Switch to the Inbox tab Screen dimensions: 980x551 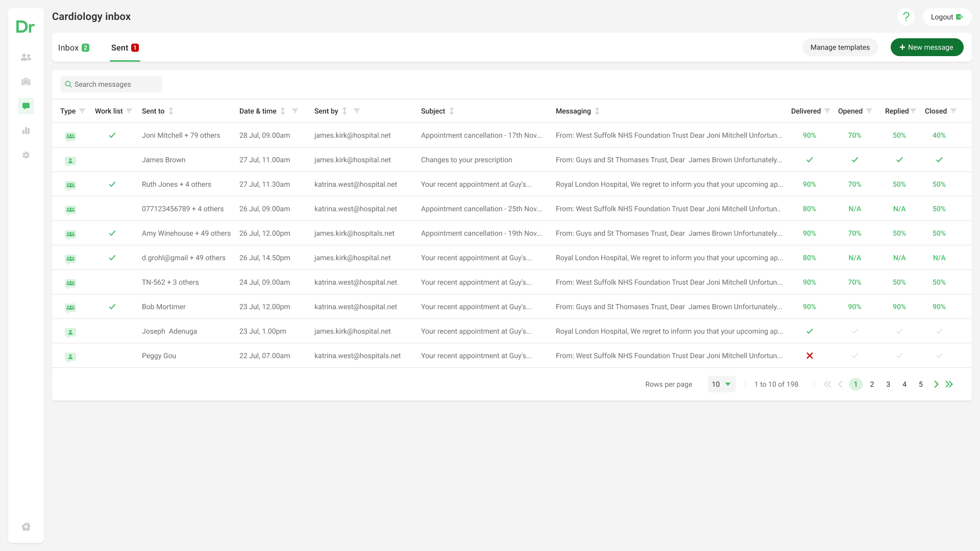73,47
